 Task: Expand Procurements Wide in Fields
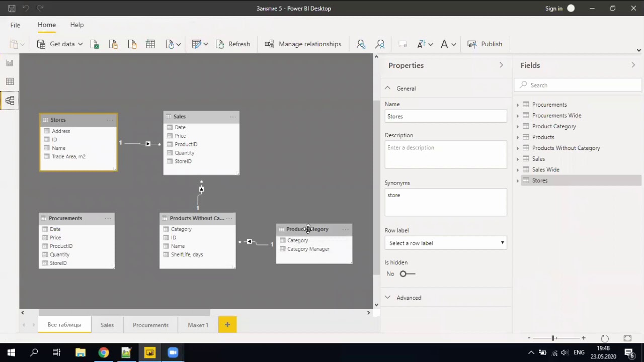518,116
